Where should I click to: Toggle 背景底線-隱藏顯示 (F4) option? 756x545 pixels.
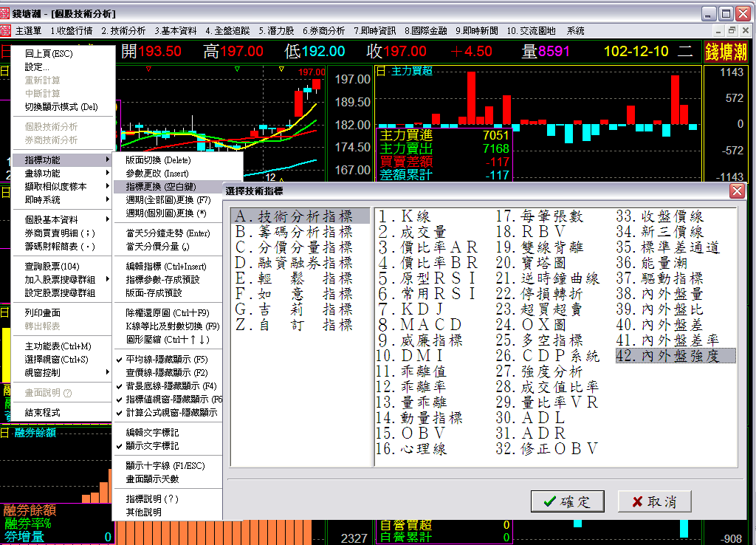pos(171,385)
